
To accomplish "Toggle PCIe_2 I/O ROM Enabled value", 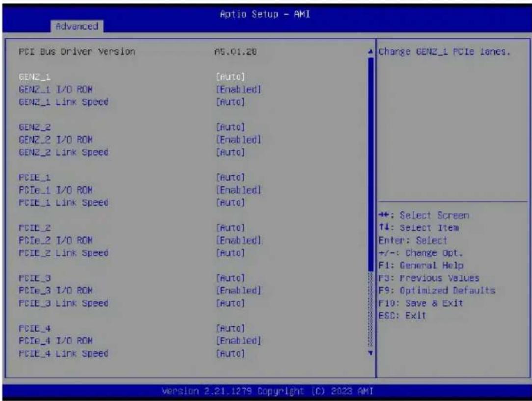I will pos(239,240).
